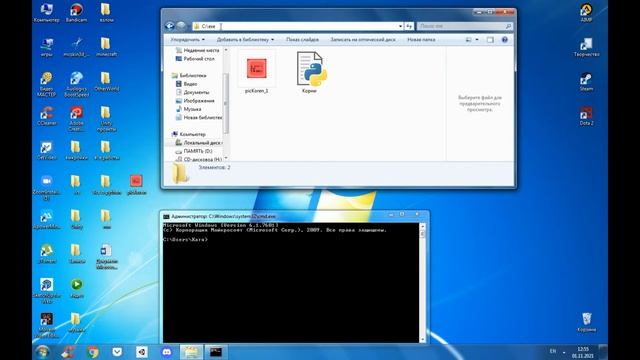Switch to command prompt via taskbar
This screenshot has width=640, height=360.
[216, 352]
